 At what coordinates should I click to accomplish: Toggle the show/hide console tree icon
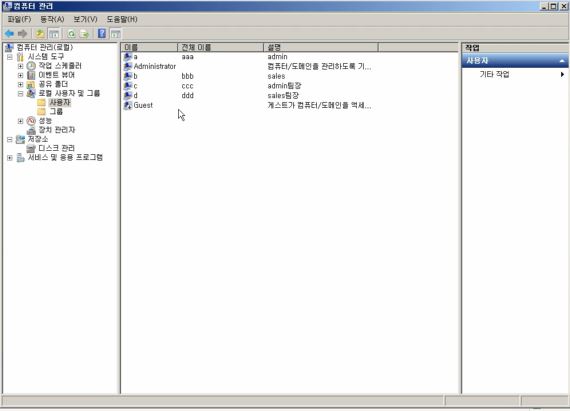point(54,34)
